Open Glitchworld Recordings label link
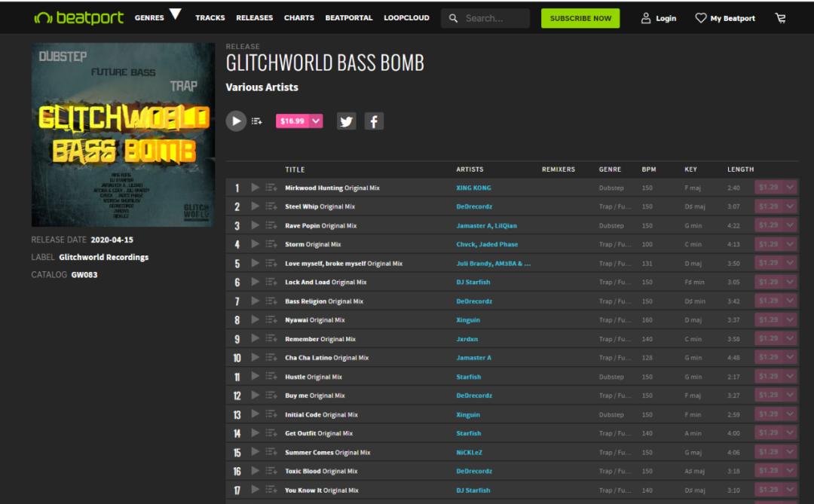814x504 pixels. (103, 257)
